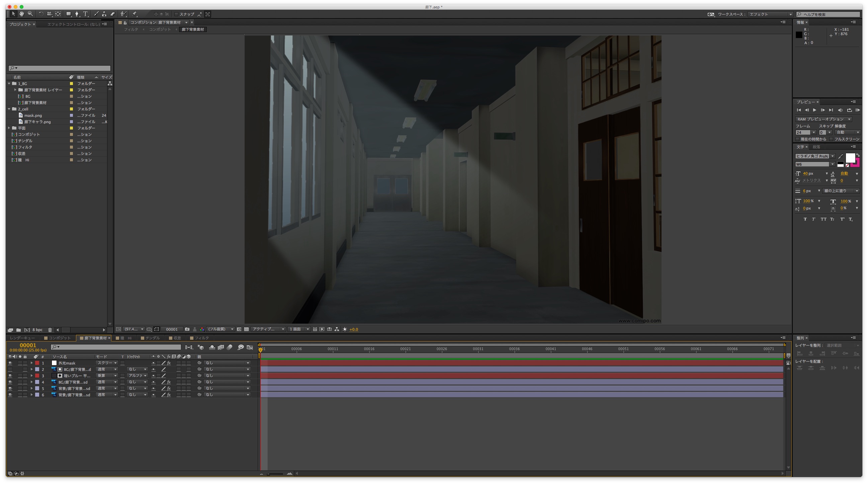
Task: Enable the スナップ snapping checkbox
Action: [176, 14]
